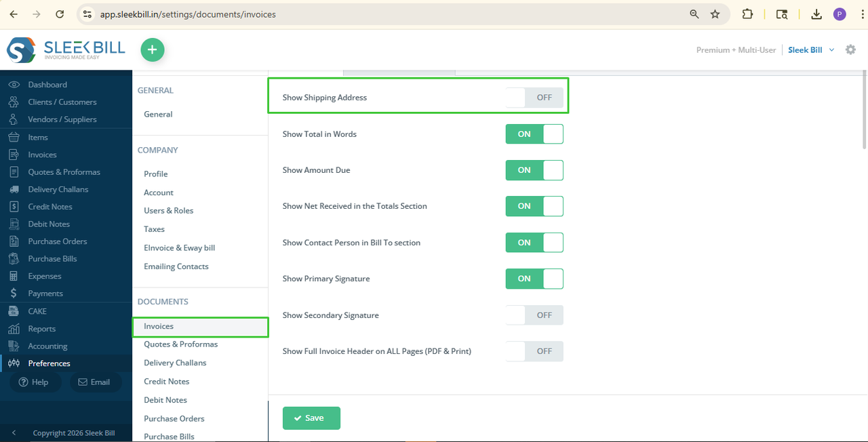Click the browser back arrow
This screenshot has height=442, width=868.
pyautogui.click(x=14, y=14)
